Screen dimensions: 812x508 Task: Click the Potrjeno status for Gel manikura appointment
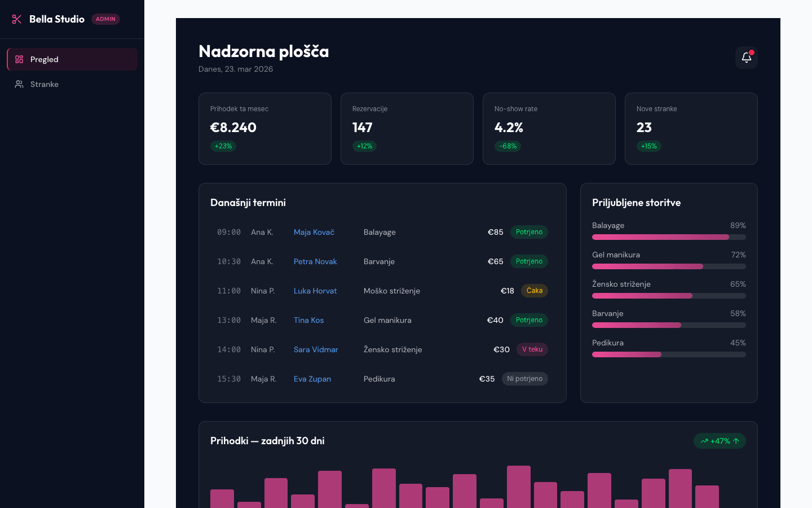(529, 320)
